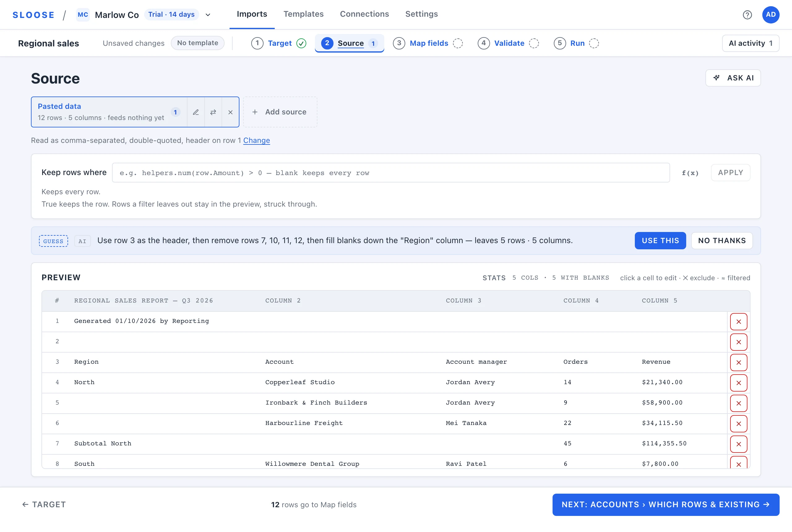
Task: Click the ASK AI button
Action: pyautogui.click(x=733, y=78)
